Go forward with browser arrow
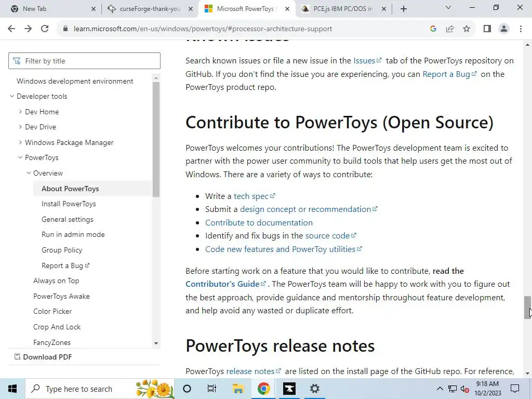Viewport: 532px width, 399px height. [28, 29]
